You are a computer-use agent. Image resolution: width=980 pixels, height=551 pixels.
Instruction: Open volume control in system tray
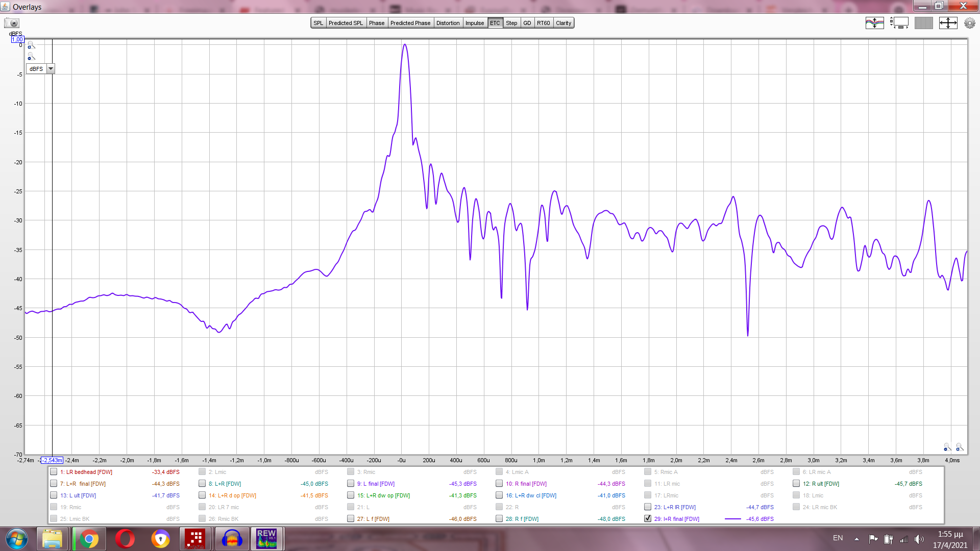(919, 539)
